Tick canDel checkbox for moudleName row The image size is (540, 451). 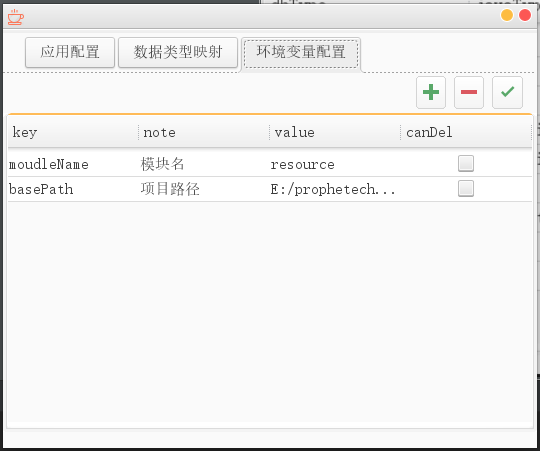[466, 164]
